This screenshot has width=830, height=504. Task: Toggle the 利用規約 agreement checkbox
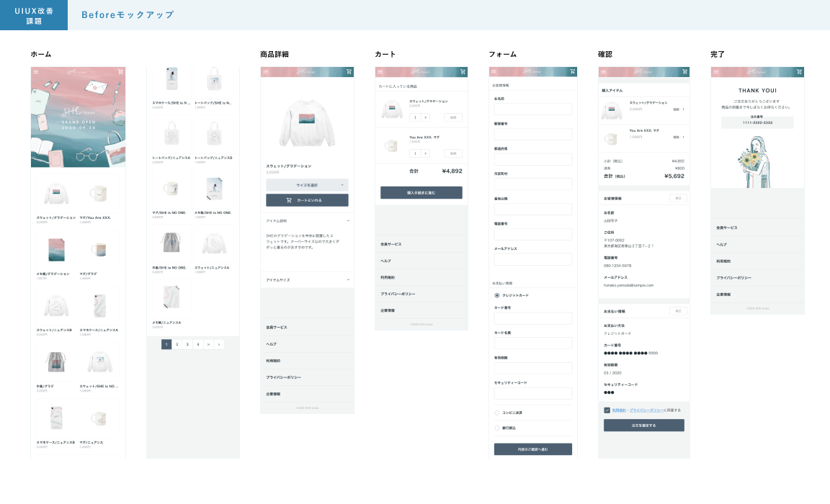607,410
